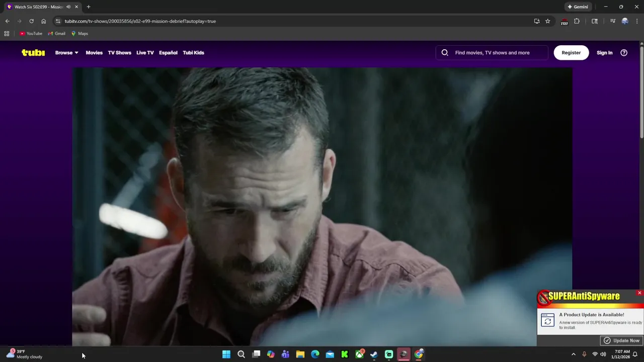Launch Microsoft Edge from the taskbar
This screenshot has height=362, width=644.
click(x=315, y=354)
